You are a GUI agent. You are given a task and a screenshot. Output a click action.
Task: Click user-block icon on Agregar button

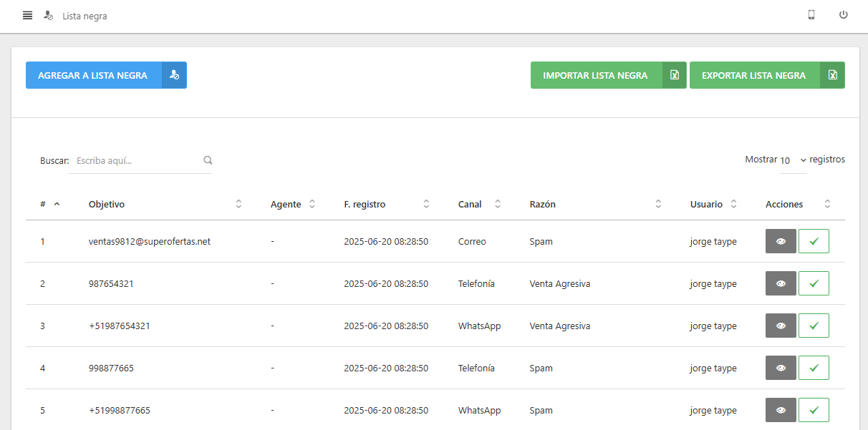click(x=174, y=75)
